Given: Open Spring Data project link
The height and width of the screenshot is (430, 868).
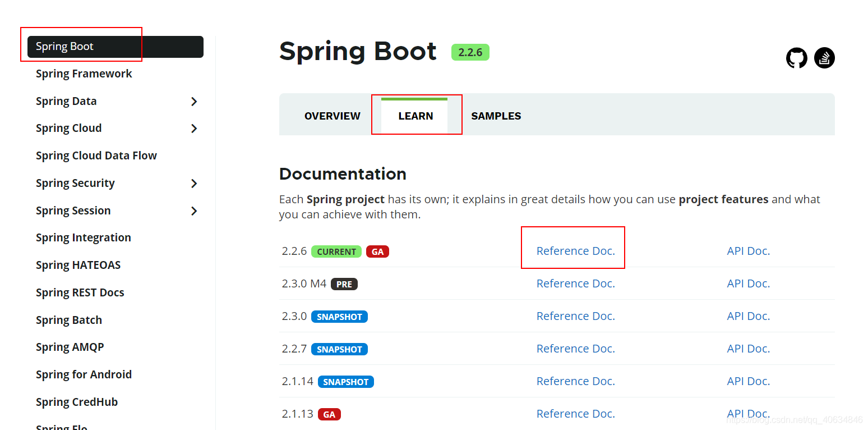Looking at the screenshot, I should (x=66, y=102).
